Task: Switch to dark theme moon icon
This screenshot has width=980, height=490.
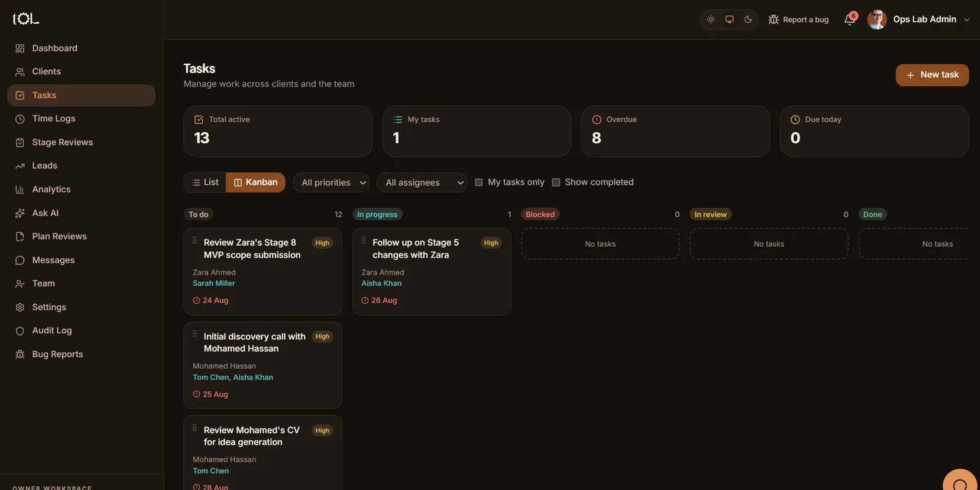Action: coord(748,20)
